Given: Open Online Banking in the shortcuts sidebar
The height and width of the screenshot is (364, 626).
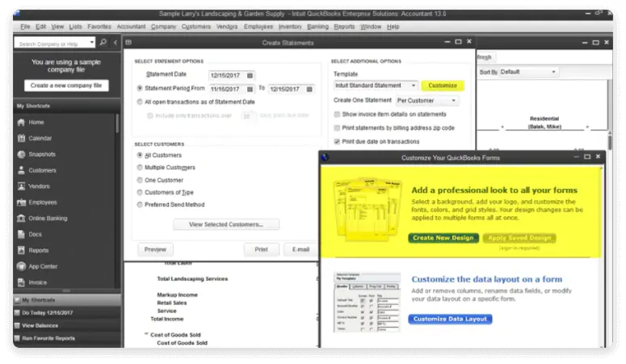Looking at the screenshot, I should click(x=48, y=218).
